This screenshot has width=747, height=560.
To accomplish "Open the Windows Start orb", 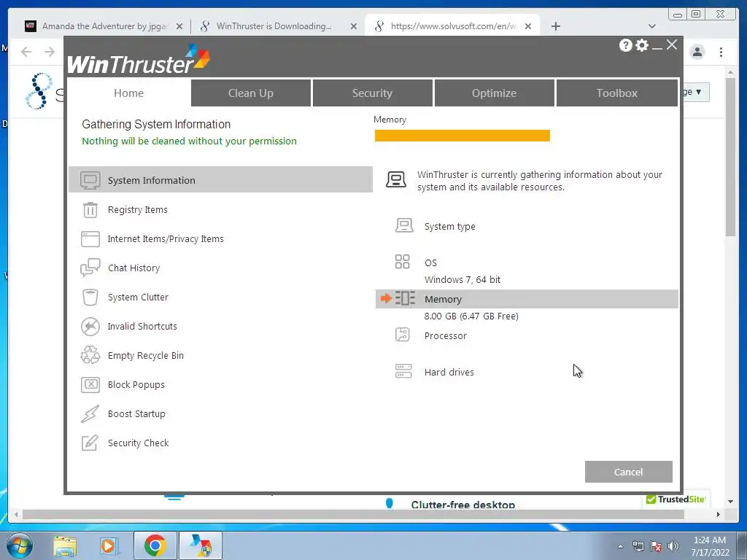I will 19,545.
